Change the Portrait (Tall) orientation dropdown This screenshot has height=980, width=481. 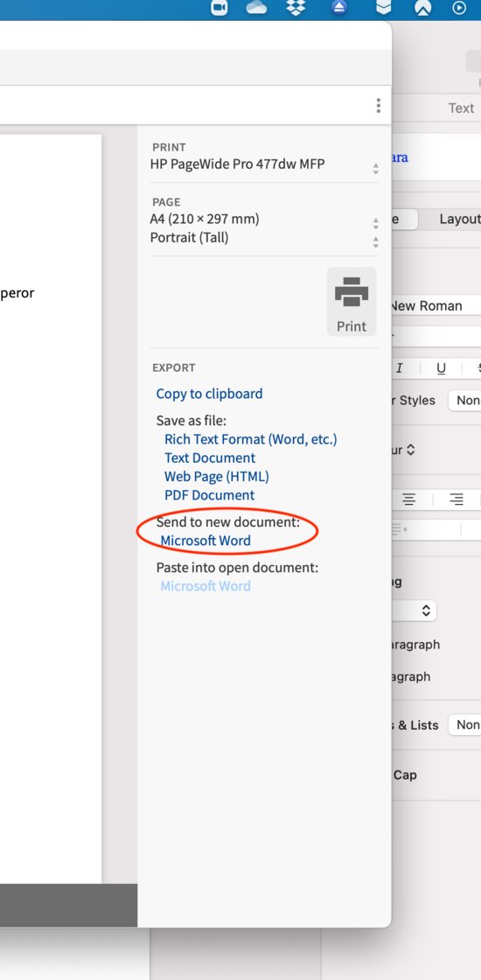(263, 238)
